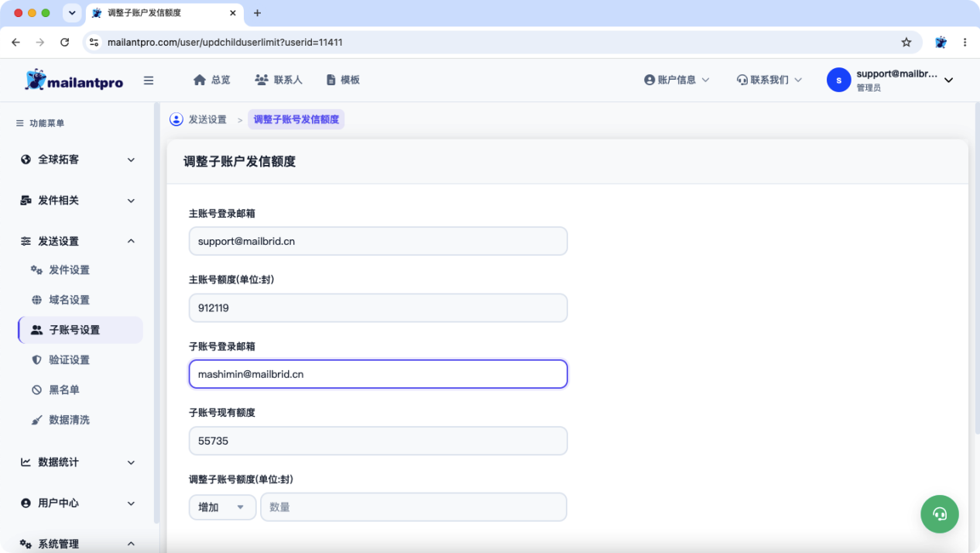Click the 子账号登录邮箱 field with mashimin@mailbrid.cn
The width and height of the screenshot is (980, 553).
pos(378,374)
